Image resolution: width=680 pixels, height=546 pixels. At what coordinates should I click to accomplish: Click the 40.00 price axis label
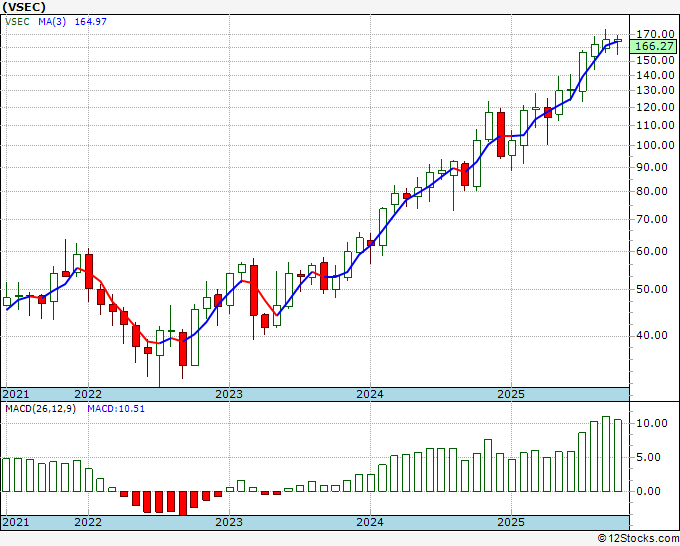click(x=658, y=335)
